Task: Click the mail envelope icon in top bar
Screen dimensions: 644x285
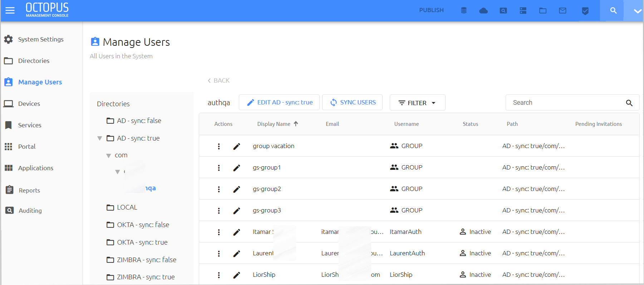Action: click(x=562, y=11)
